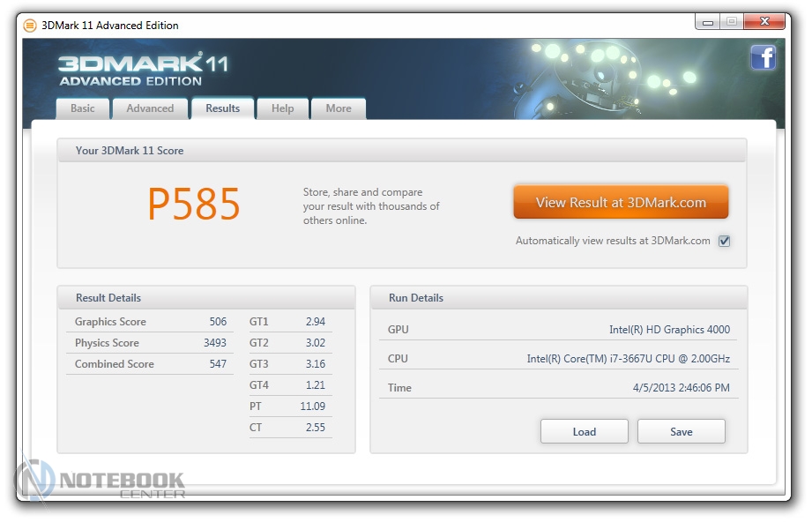Click the P585 score value
Image resolution: width=812 pixels, height=522 pixels.
coord(194,204)
